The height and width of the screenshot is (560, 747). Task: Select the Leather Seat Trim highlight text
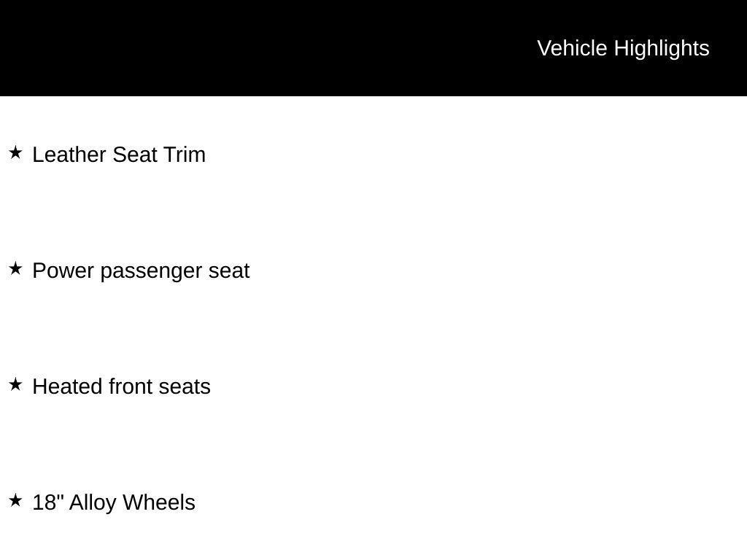click(x=119, y=155)
